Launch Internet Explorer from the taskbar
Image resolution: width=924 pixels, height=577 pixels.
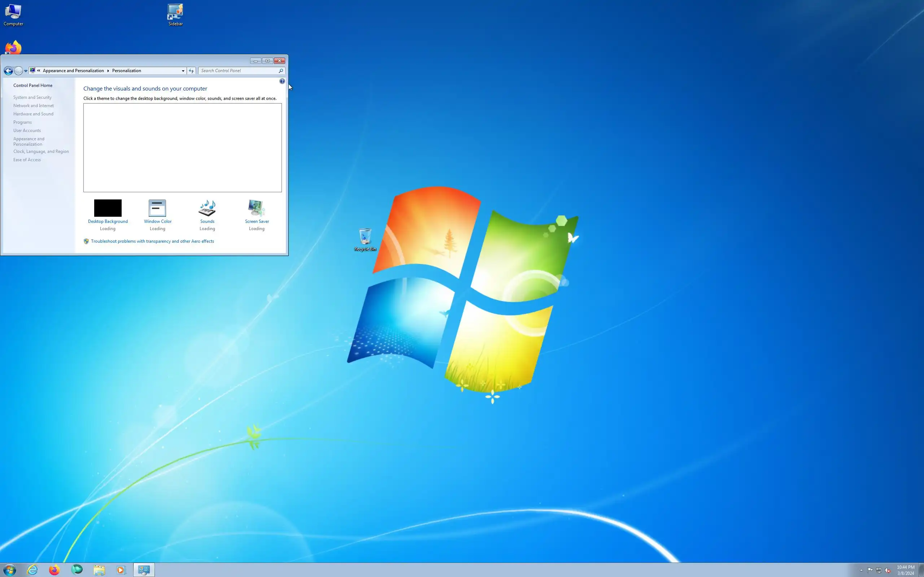(x=32, y=570)
